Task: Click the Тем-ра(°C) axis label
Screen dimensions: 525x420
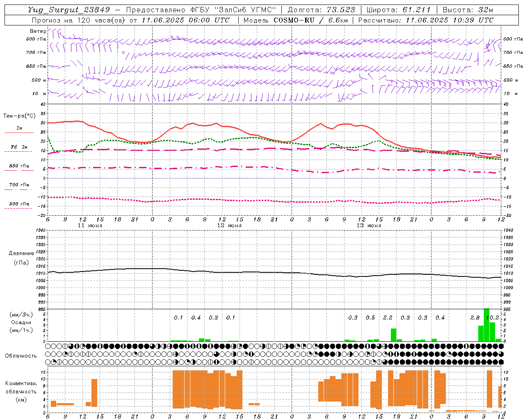Action: coord(19,116)
